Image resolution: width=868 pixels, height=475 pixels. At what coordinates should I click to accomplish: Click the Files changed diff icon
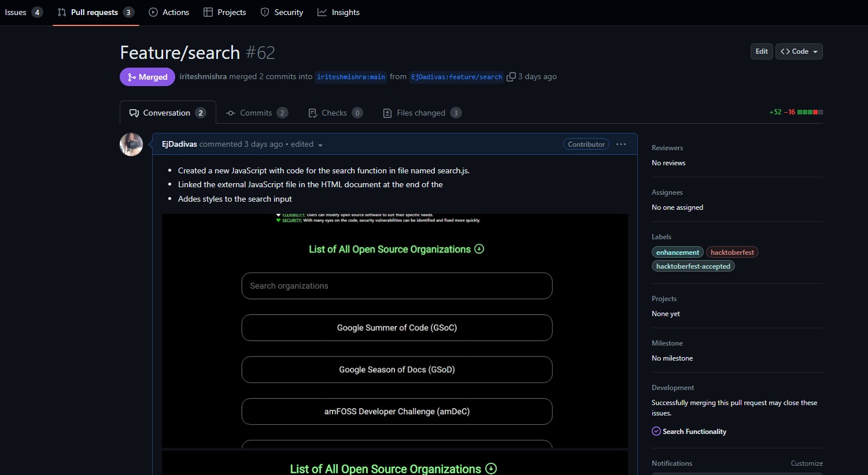pos(387,113)
